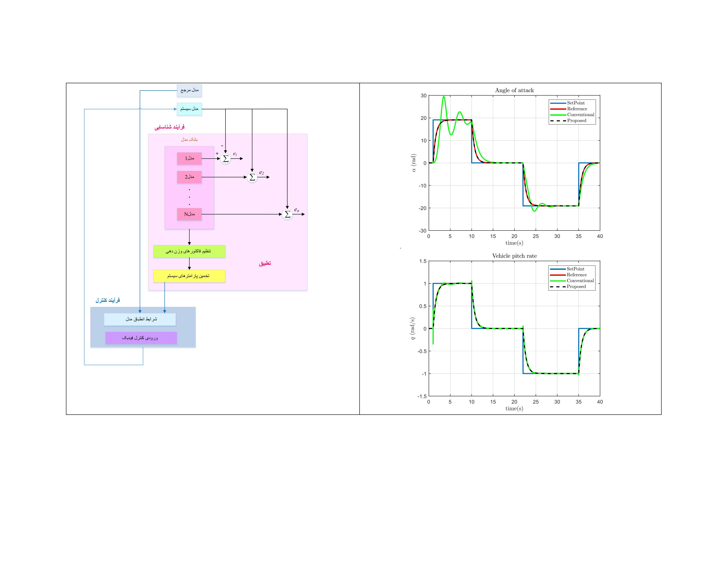Select the شرایط انطباق مدل box
The width and height of the screenshot is (728, 563).
pyautogui.click(x=140, y=319)
